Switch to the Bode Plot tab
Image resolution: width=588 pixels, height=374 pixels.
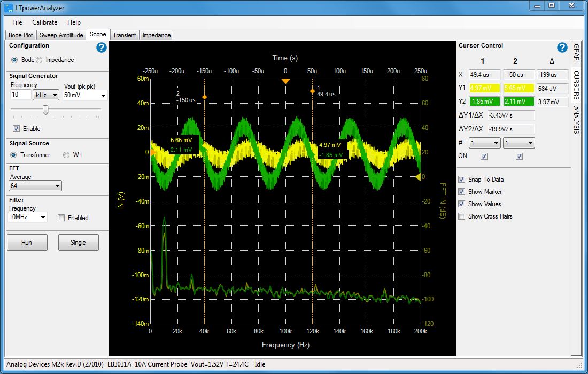[21, 35]
